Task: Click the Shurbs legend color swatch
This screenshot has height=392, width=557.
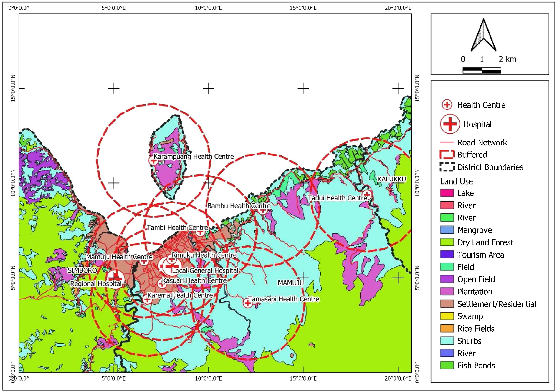Action: click(447, 341)
